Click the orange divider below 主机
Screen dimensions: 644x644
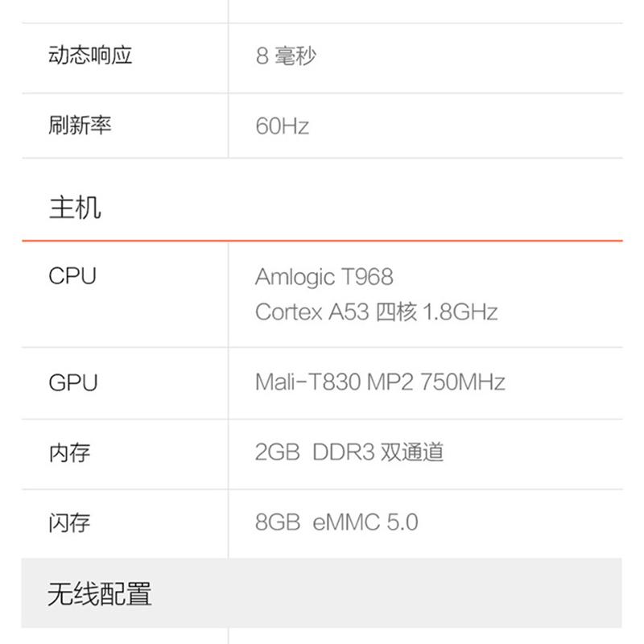(x=322, y=241)
